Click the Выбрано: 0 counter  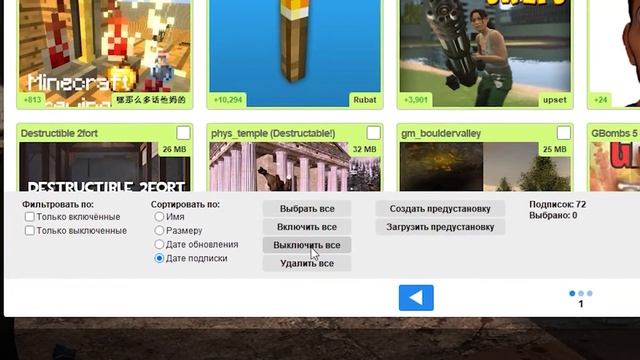pos(553,216)
